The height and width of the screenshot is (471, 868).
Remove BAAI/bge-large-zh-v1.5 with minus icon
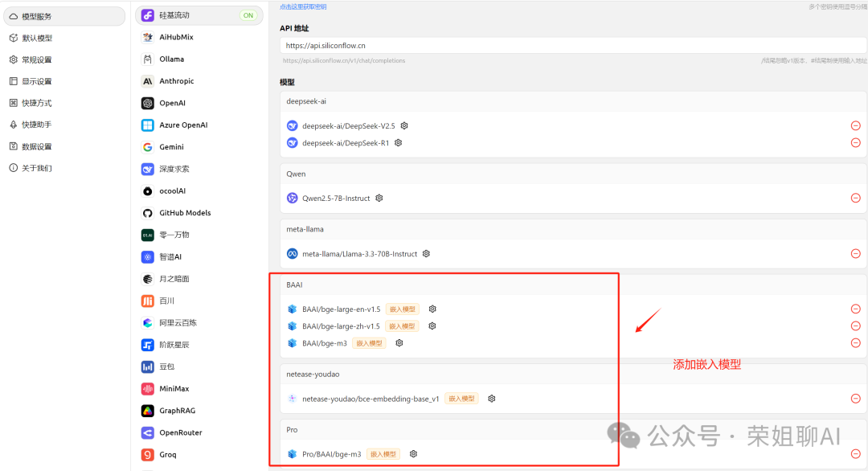tap(855, 326)
